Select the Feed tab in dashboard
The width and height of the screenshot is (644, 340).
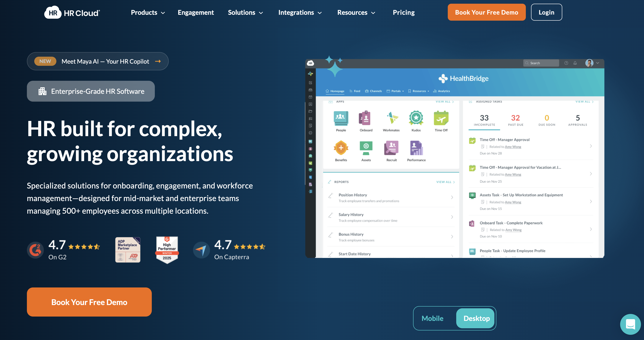[x=355, y=91]
